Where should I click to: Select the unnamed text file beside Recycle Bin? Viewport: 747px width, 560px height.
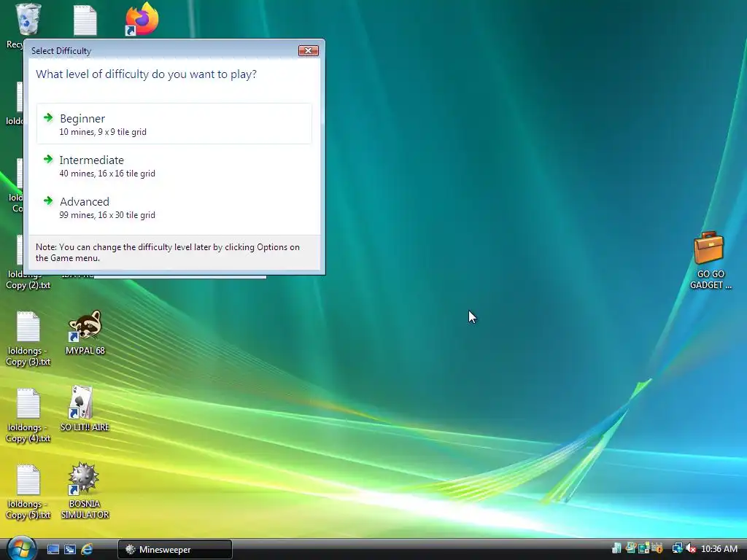pyautogui.click(x=85, y=20)
